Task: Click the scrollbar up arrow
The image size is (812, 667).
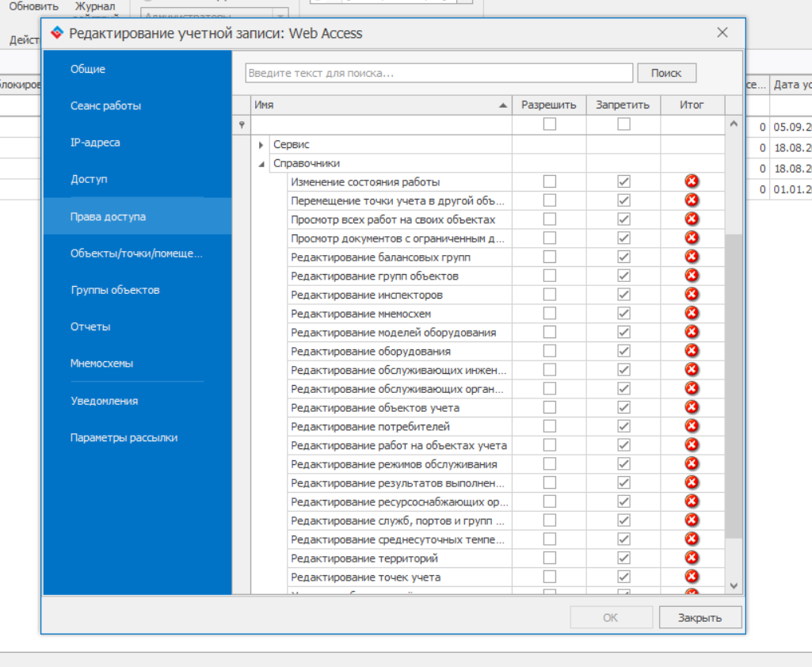Action: tap(734, 124)
